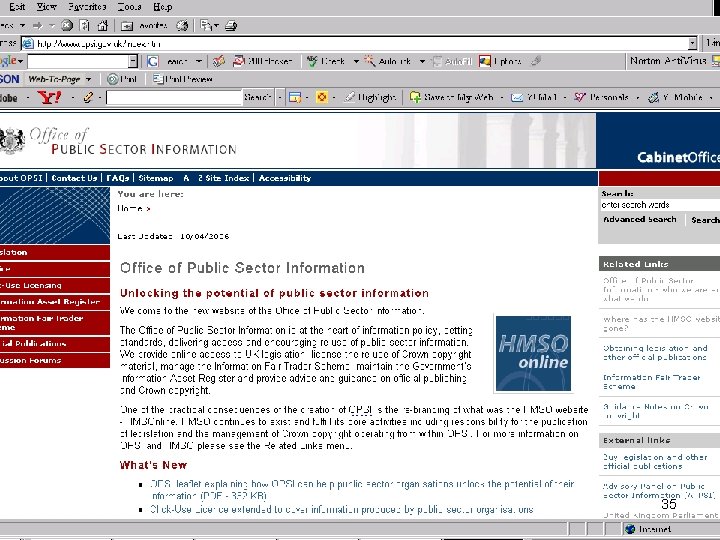Image resolution: width=720 pixels, height=540 pixels.
Task: Click the A-Z Site Index link
Action: click(216, 178)
